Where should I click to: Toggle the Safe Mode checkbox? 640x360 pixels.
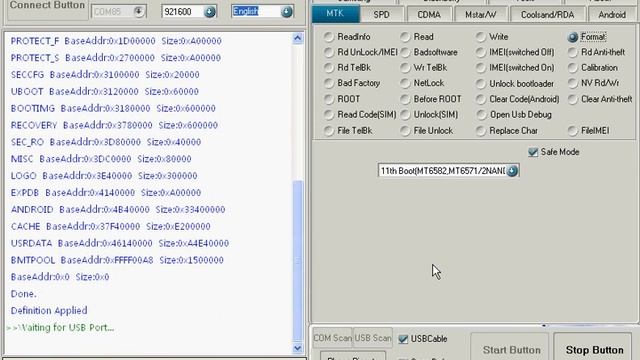point(533,152)
